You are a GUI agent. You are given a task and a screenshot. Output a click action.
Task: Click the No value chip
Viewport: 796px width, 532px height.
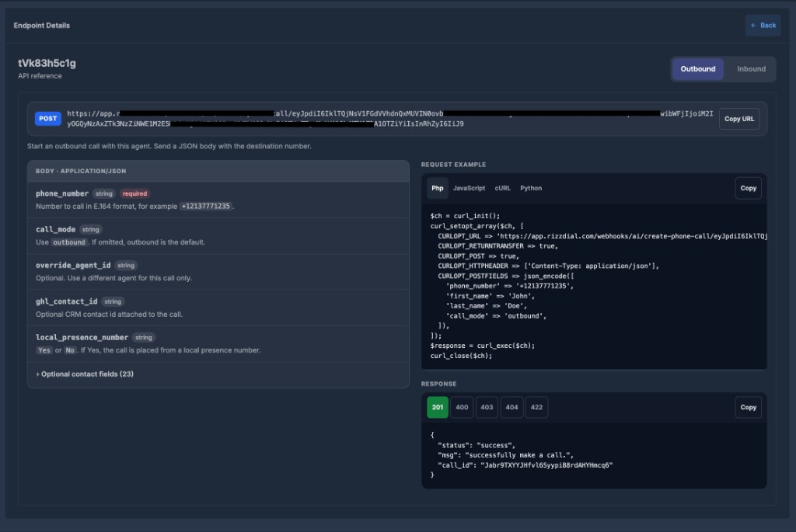pos(69,350)
